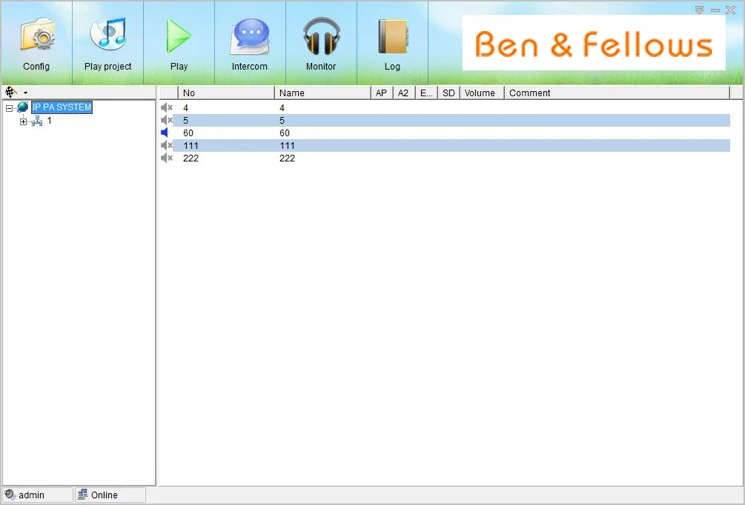Click the admin user icon in status bar
The width and height of the screenshot is (745, 505).
click(x=10, y=495)
